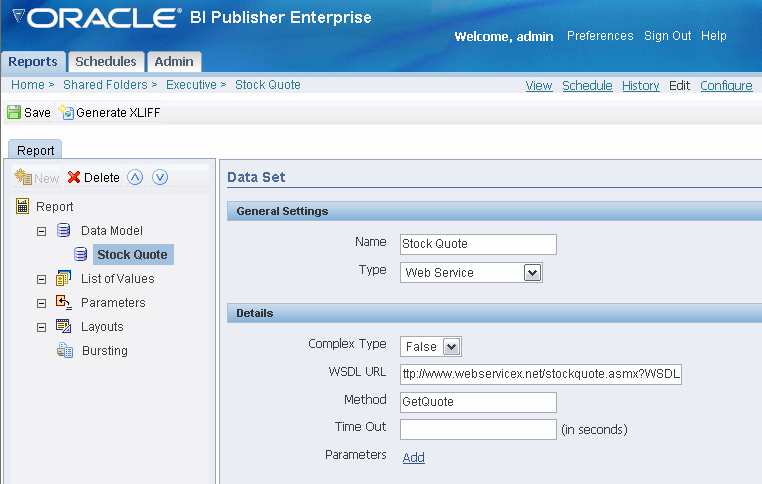Switch to the Reports tab
The height and width of the screenshot is (484, 762).
point(33,62)
